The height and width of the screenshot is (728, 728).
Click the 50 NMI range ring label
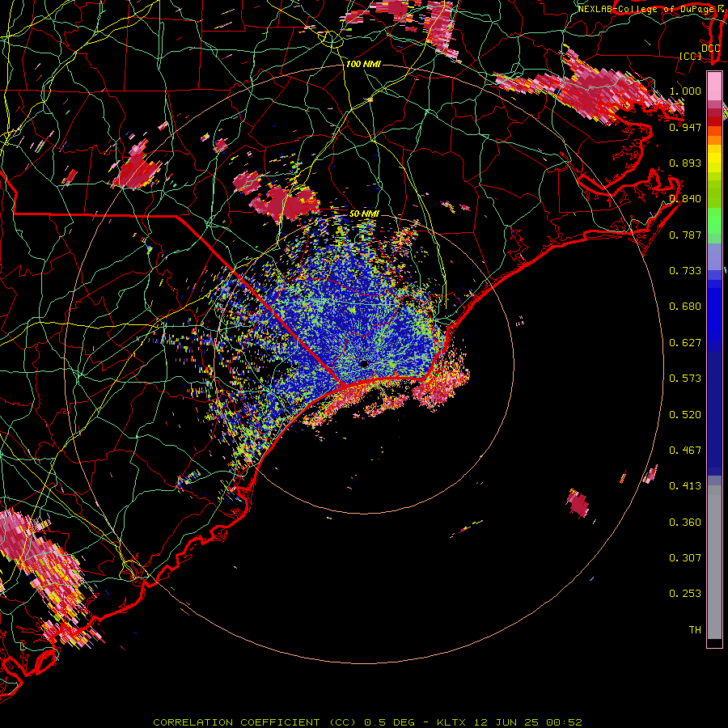coord(364,214)
